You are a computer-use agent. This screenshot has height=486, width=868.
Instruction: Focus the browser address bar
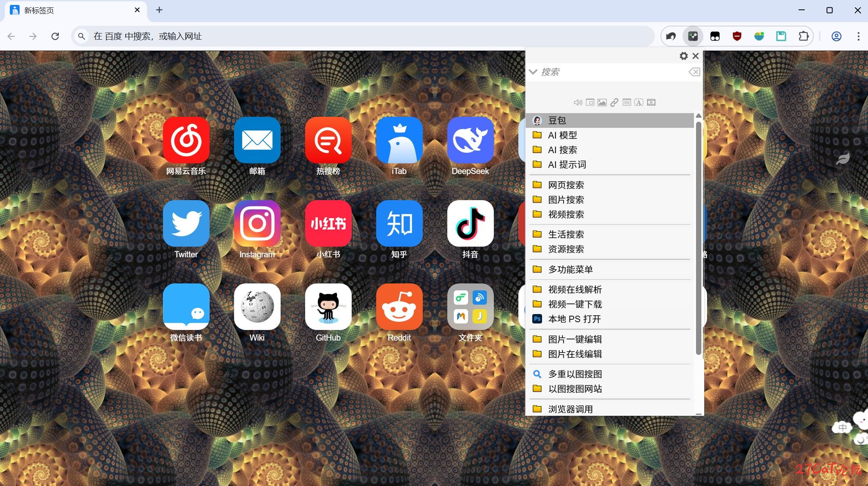coord(363,36)
